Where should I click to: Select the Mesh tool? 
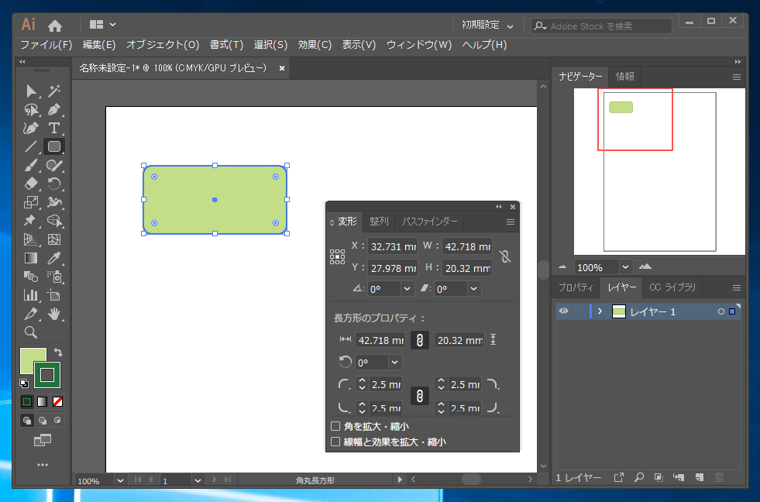tap(54, 239)
